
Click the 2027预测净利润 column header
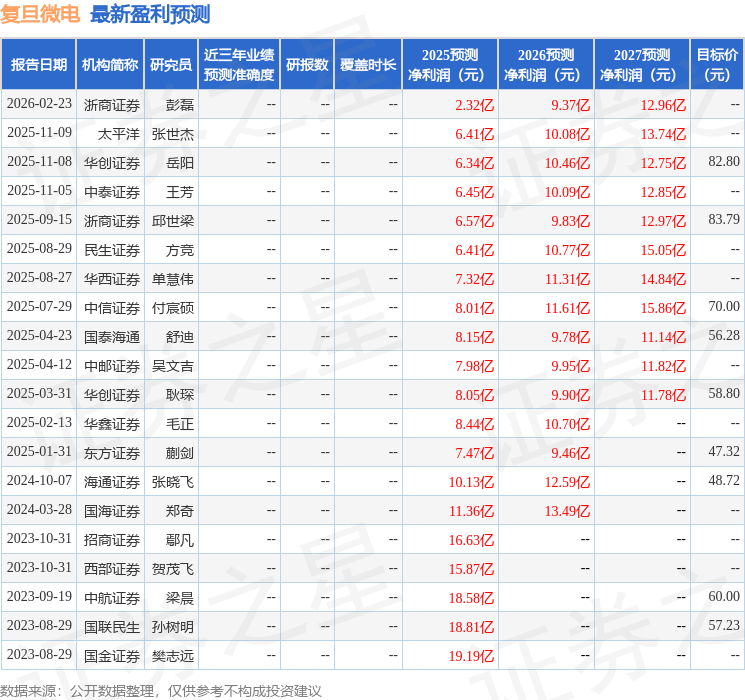pyautogui.click(x=642, y=65)
